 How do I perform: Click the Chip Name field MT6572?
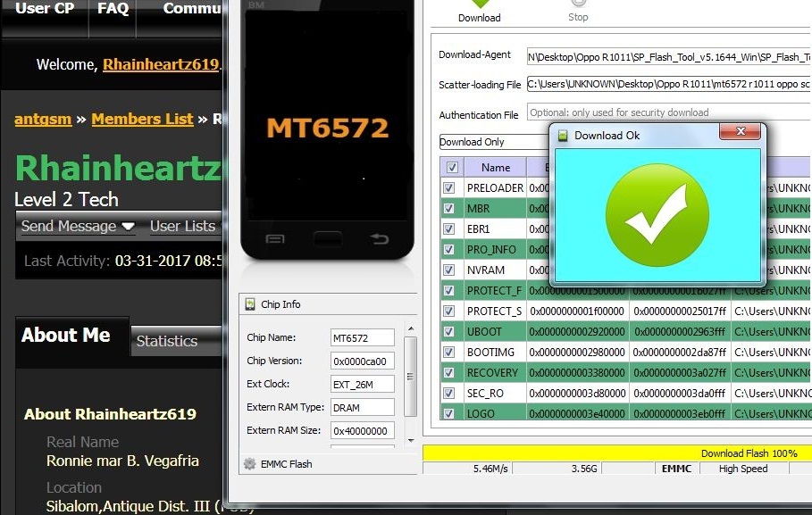point(363,338)
